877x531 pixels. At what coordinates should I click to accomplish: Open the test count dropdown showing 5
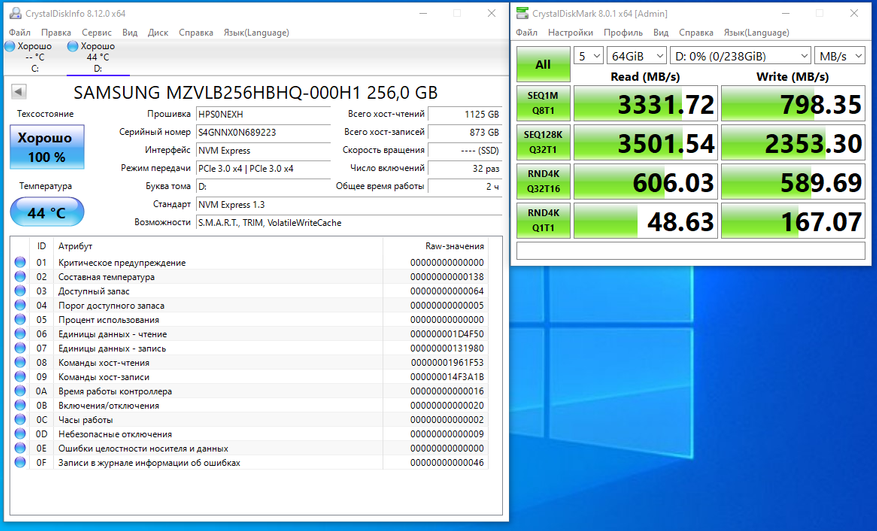tap(589, 56)
